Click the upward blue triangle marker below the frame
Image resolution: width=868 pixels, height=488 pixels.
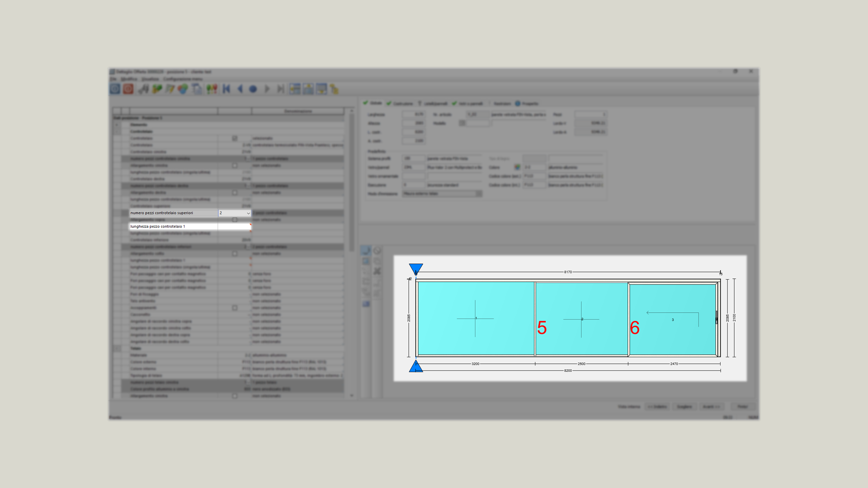[x=416, y=366]
